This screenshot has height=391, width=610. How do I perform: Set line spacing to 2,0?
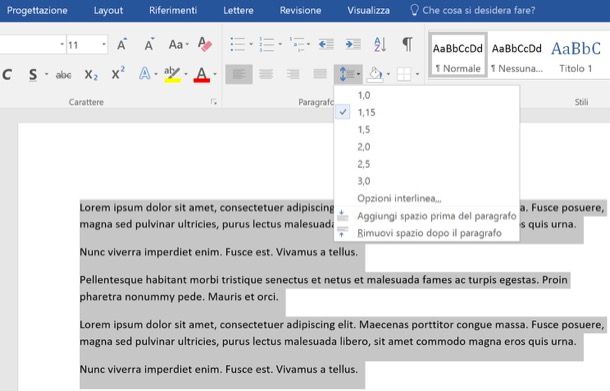tap(427, 147)
